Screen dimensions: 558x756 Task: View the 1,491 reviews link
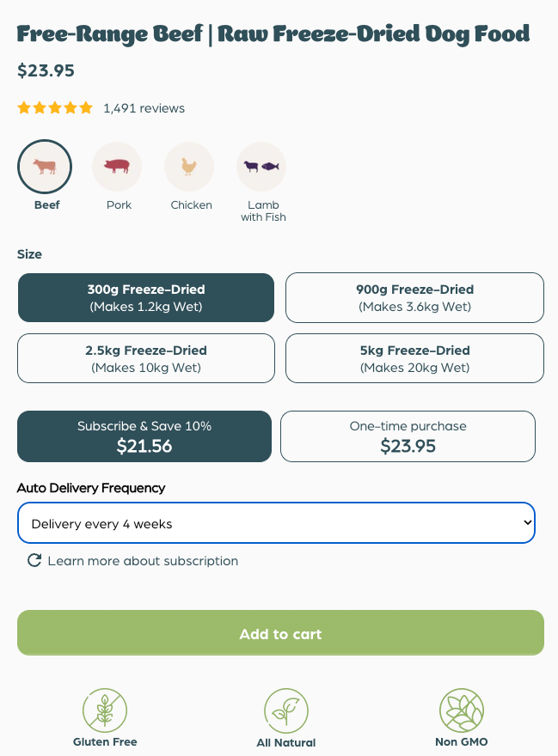[144, 108]
